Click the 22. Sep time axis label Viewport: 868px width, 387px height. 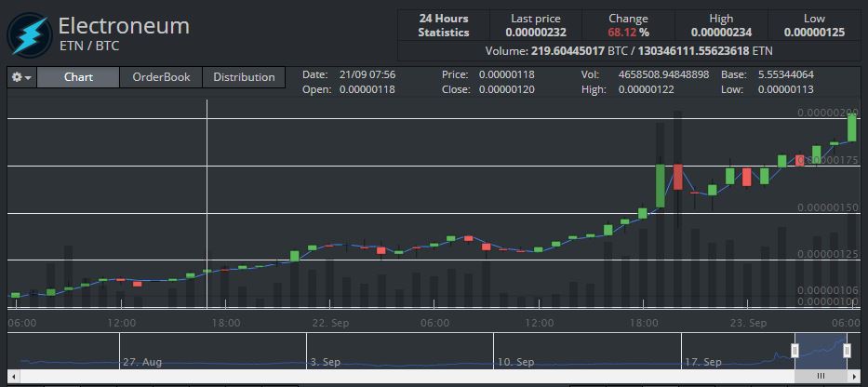tap(330, 323)
